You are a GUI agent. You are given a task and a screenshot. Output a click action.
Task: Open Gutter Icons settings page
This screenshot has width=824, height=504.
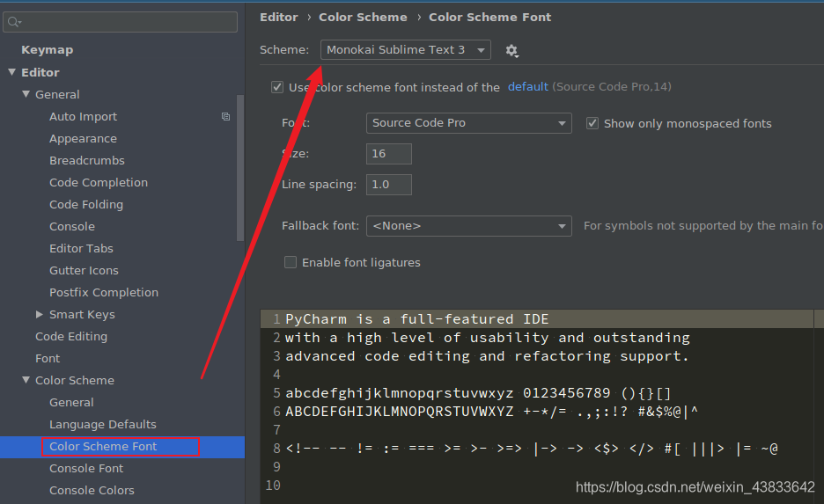pos(84,271)
